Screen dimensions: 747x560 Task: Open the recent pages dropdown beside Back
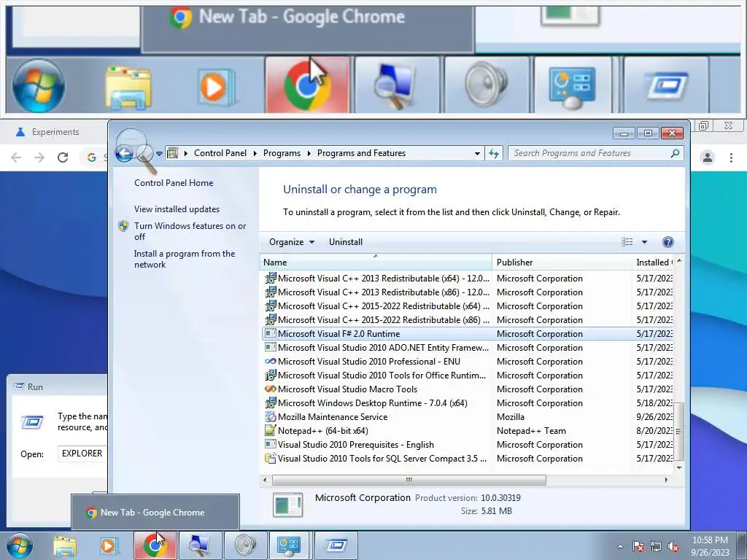(x=159, y=154)
